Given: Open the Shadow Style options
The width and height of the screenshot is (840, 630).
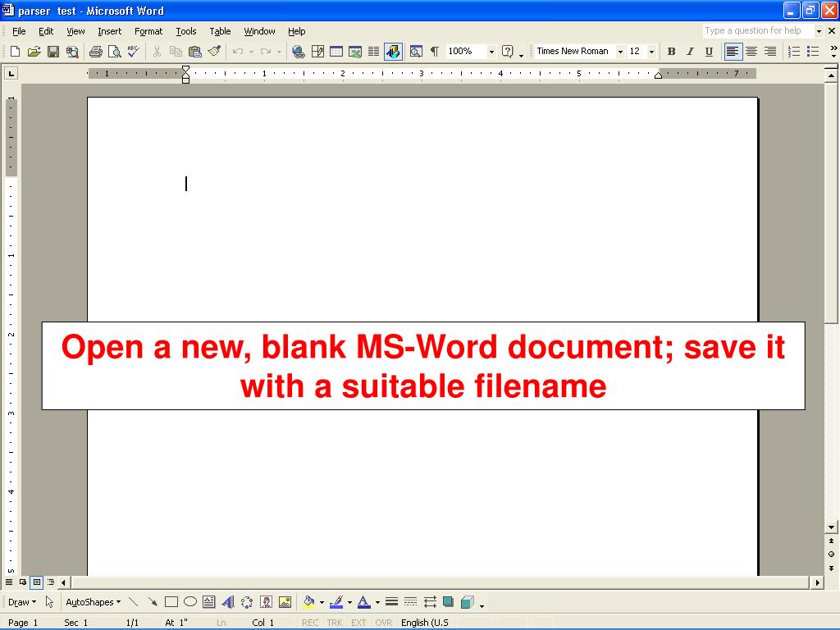Looking at the screenshot, I should click(x=449, y=602).
